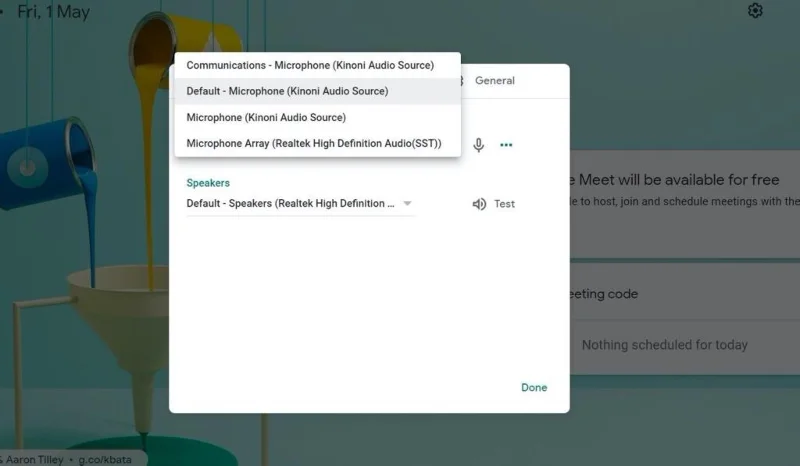The height and width of the screenshot is (466, 800).
Task: Click the meeting code field
Action: pyautogui.click(x=685, y=294)
